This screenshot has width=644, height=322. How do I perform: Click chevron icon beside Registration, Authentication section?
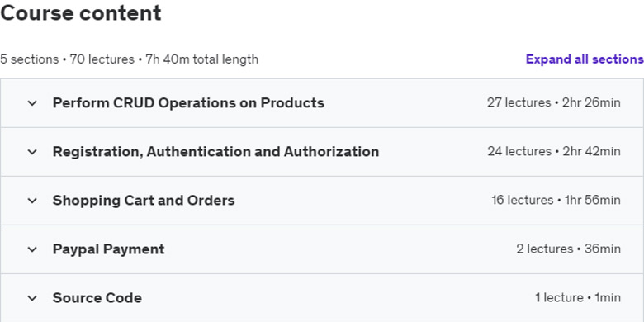click(32, 152)
